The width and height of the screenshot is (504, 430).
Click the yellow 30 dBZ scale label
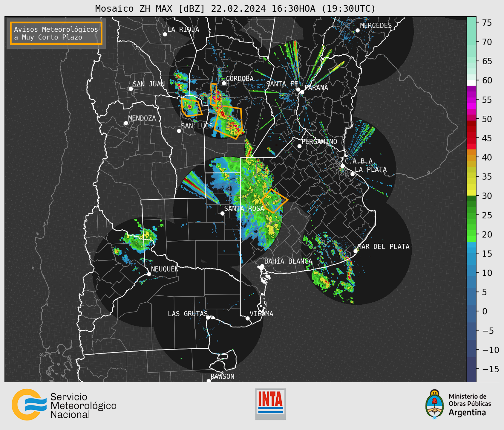[x=487, y=196]
